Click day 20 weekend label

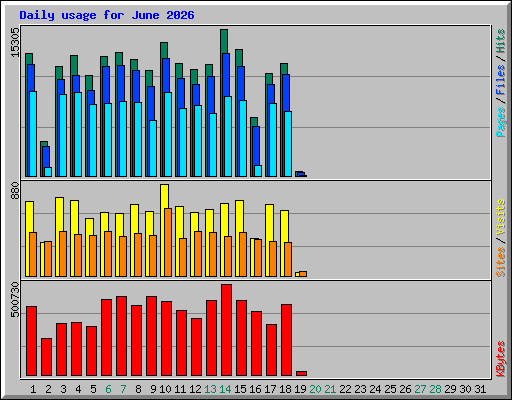point(315,389)
